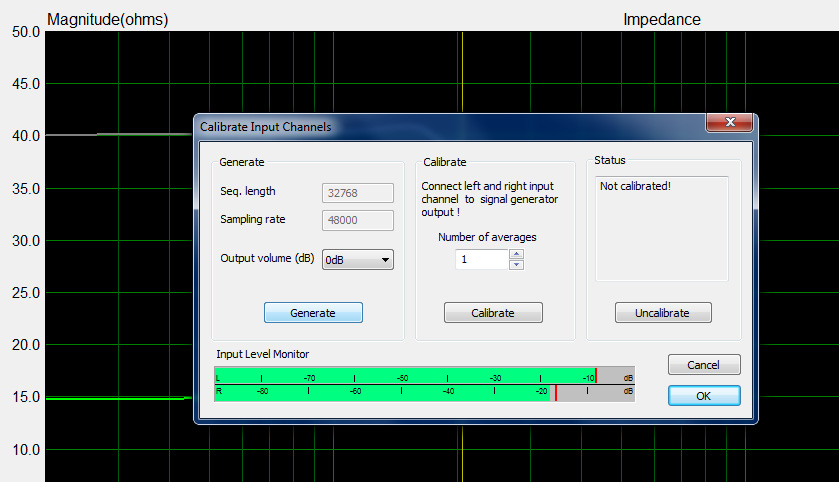
Task: Click the Generate button
Action: point(313,312)
